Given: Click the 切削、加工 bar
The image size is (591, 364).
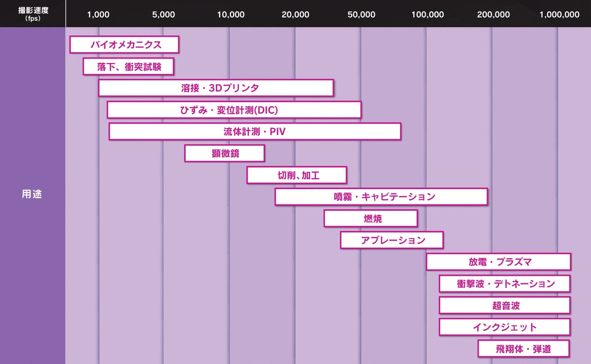Looking at the screenshot, I should (x=296, y=175).
